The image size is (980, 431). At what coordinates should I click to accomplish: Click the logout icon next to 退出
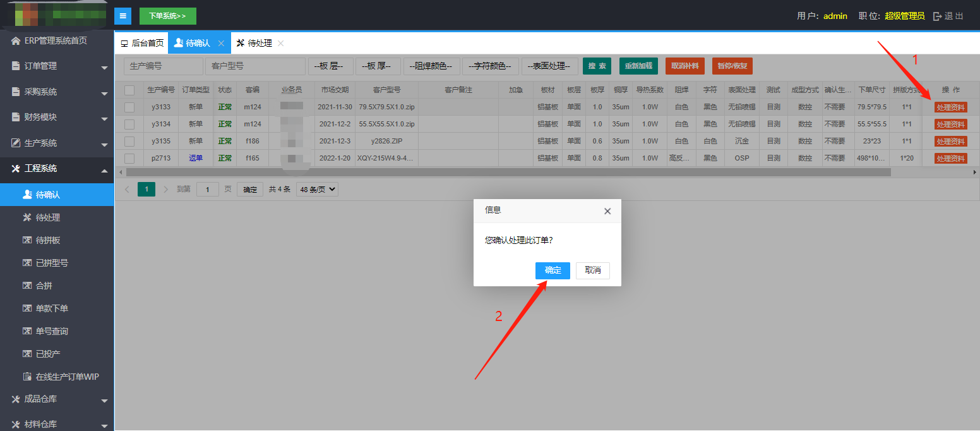coord(937,16)
